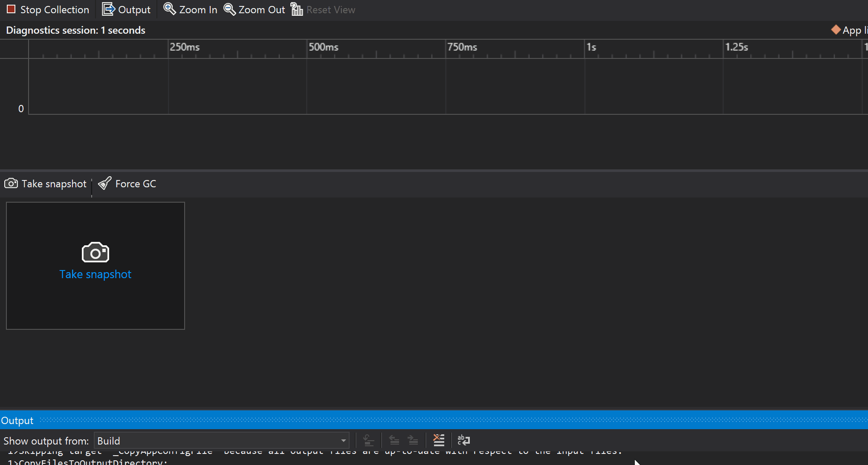The width and height of the screenshot is (868, 465).
Task: Click dropdown arrow beside Build
Action: click(x=343, y=441)
